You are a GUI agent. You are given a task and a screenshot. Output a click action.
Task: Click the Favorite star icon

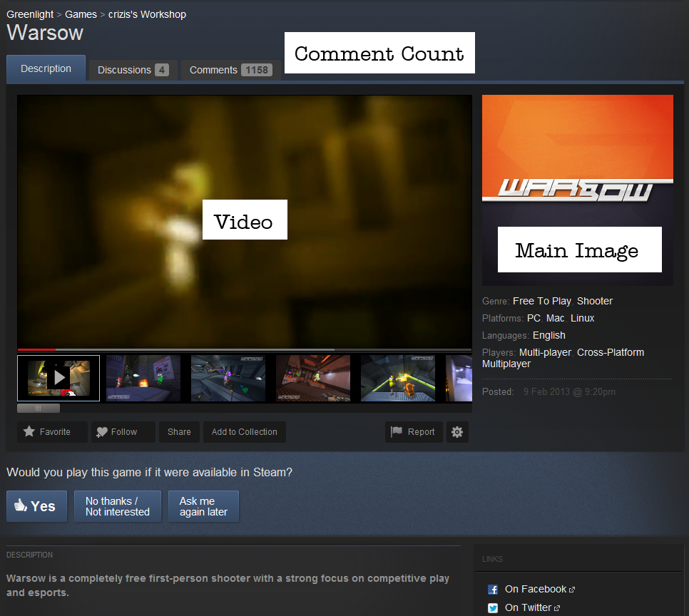point(29,431)
